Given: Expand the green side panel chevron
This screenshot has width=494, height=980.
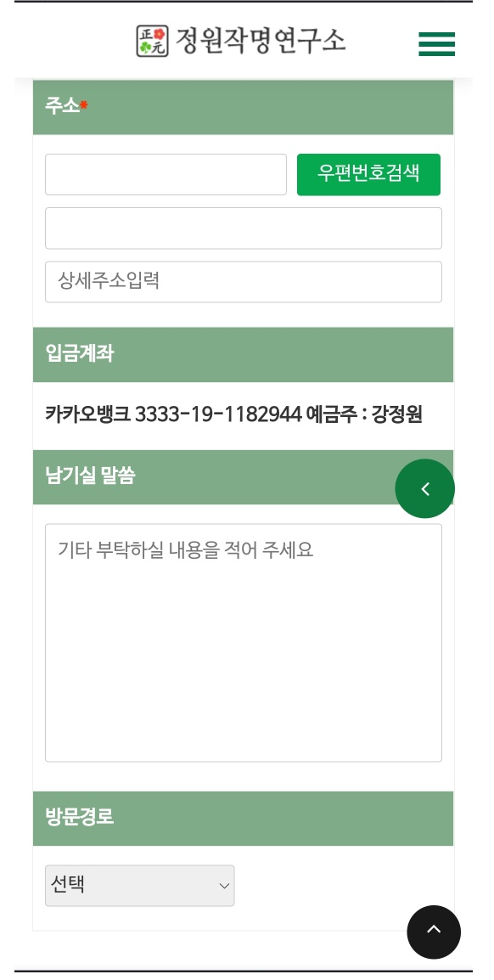Looking at the screenshot, I should pos(424,489).
